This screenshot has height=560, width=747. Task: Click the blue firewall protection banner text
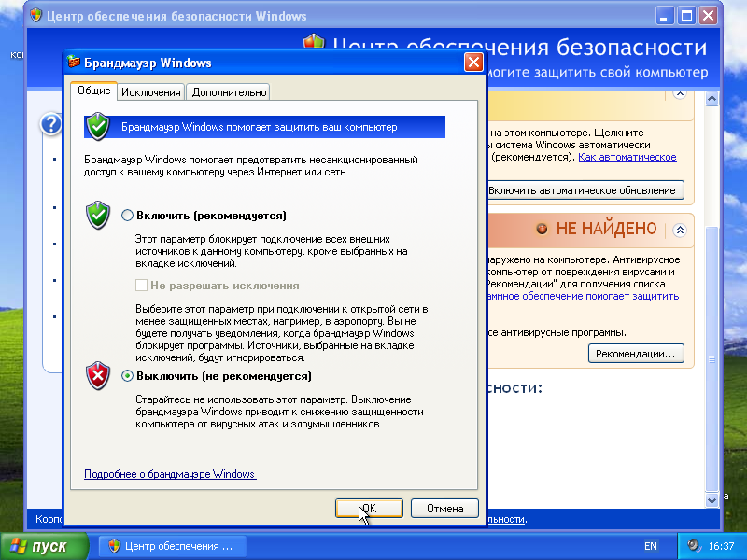click(x=260, y=127)
